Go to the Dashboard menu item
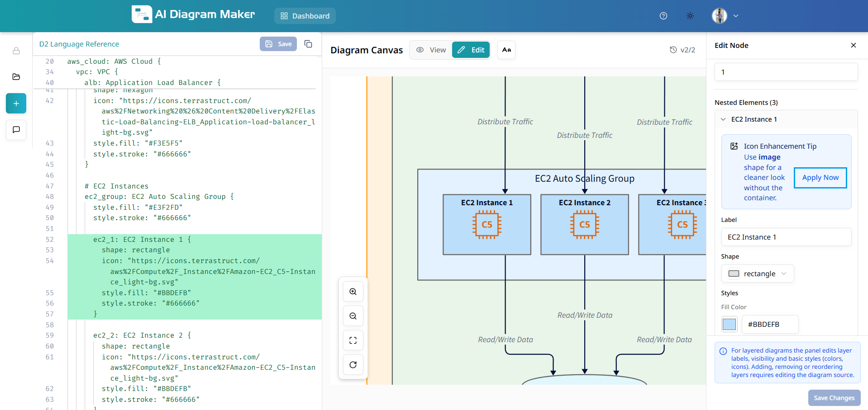This screenshot has height=410, width=868. click(x=305, y=16)
